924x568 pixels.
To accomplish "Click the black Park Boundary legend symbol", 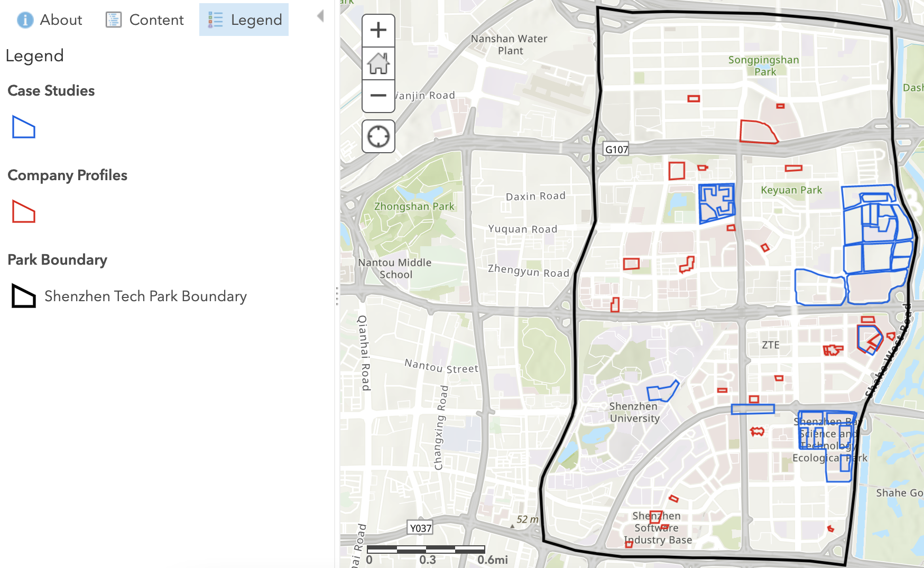I will [23, 296].
